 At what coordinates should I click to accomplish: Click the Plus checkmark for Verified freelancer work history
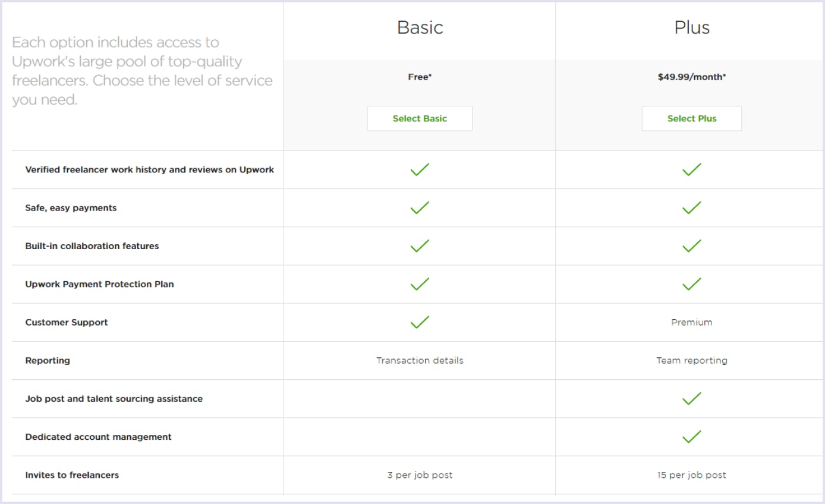click(692, 170)
